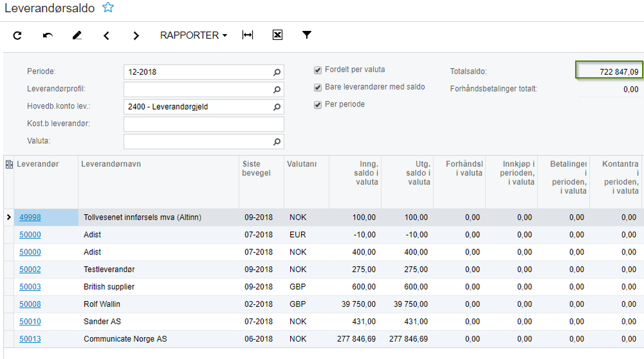
Task: Click the undo arrow icon
Action: tap(48, 35)
